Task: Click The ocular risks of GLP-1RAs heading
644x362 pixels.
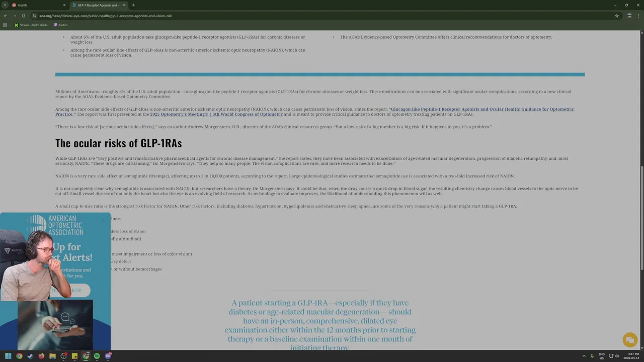Action: coord(118,143)
